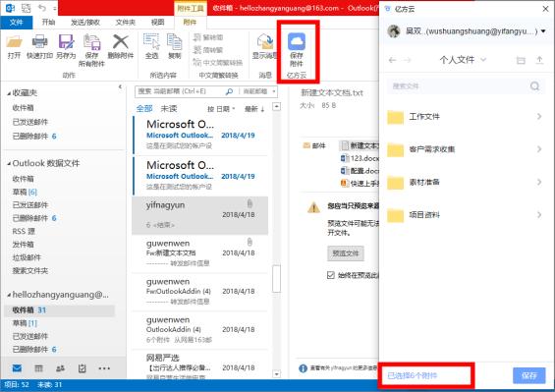Toggle 最新 sort order
The image size is (555, 392).
pos(254,109)
